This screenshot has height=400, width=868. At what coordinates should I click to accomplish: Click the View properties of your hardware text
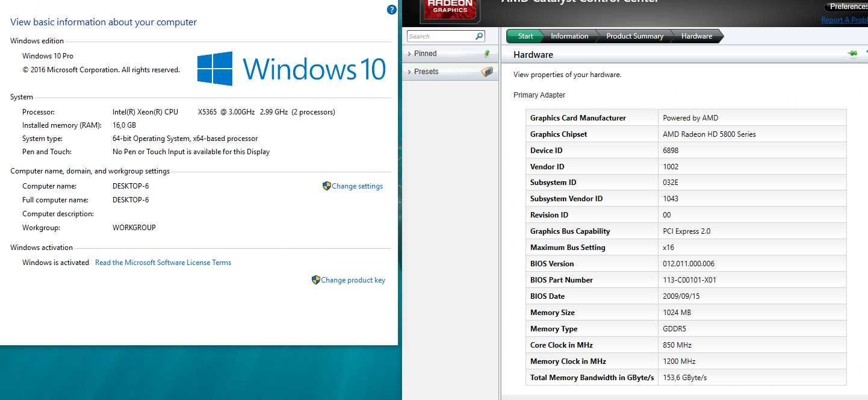[x=567, y=75]
